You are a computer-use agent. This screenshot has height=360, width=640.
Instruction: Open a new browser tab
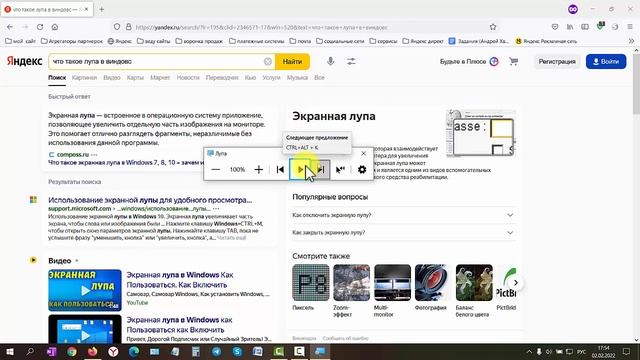(102, 9)
